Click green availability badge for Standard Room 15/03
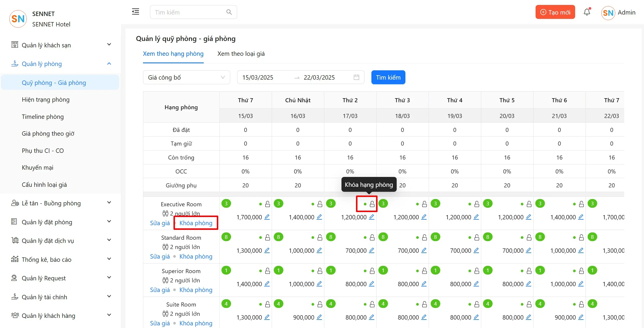The height and width of the screenshot is (328, 644). 226,237
